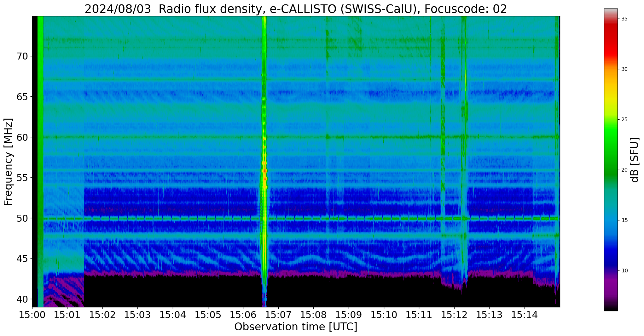The image size is (644, 336).
Task: Click the colorbar 20 tick label
Action: [624, 170]
